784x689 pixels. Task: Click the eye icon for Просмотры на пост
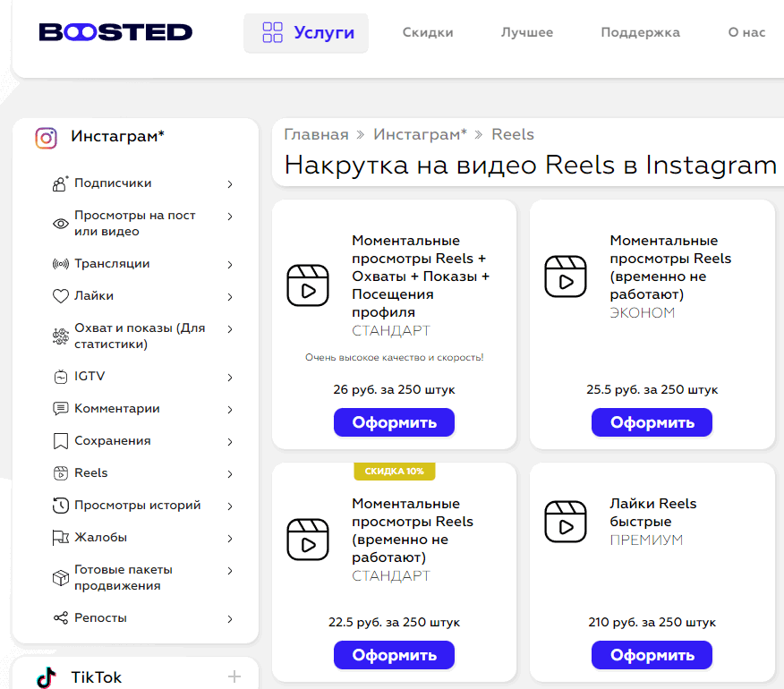60,224
